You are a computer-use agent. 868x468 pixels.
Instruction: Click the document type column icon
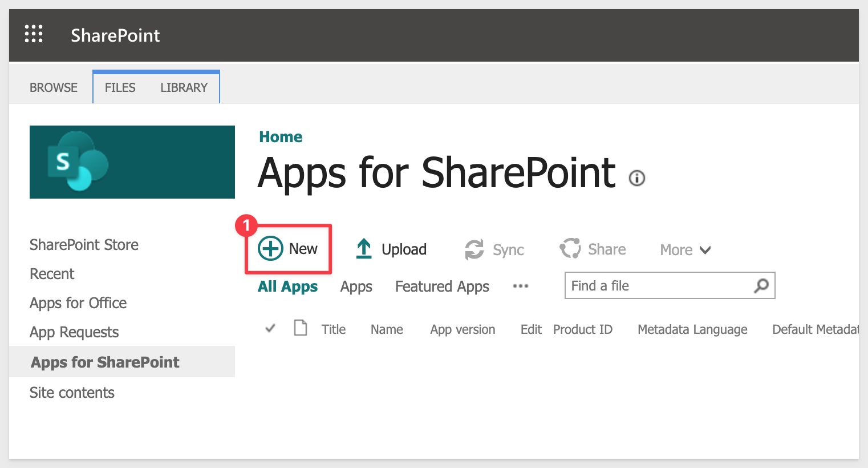(301, 328)
